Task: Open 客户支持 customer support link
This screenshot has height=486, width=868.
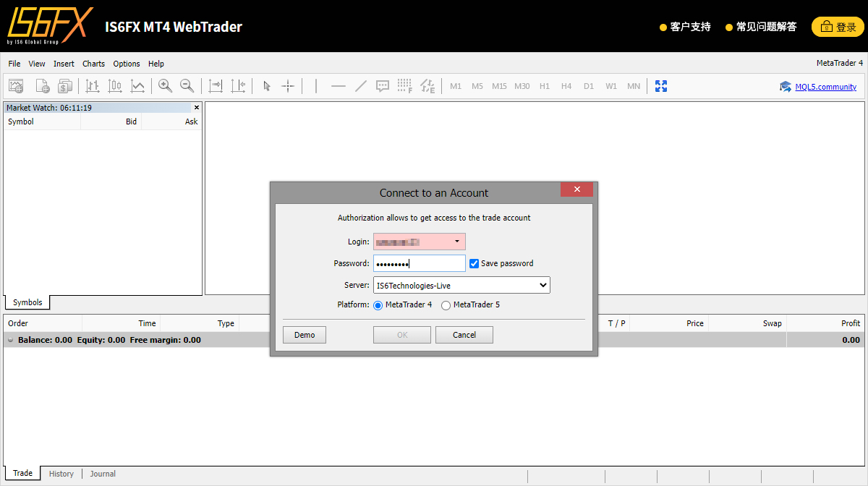Action: coord(685,27)
